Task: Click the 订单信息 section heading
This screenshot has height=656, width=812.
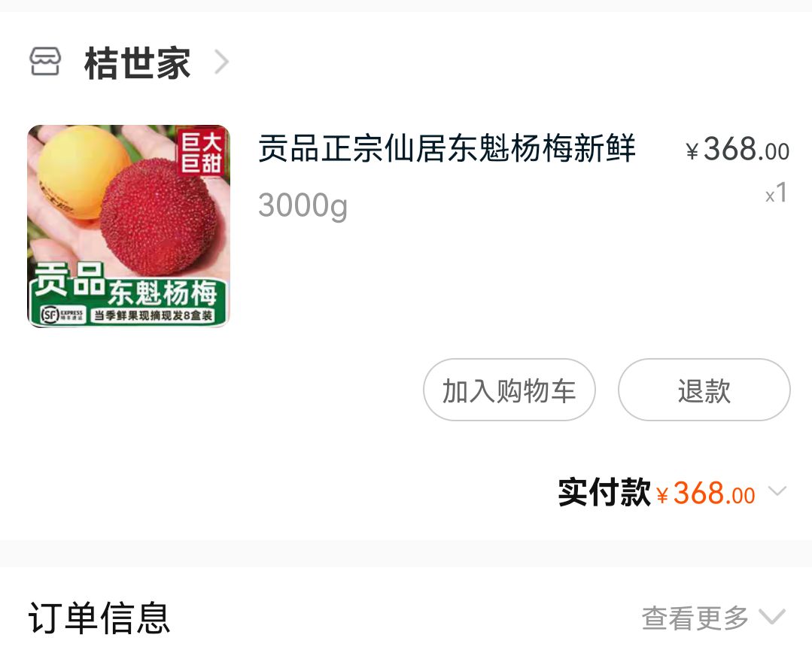Action: pos(99,618)
